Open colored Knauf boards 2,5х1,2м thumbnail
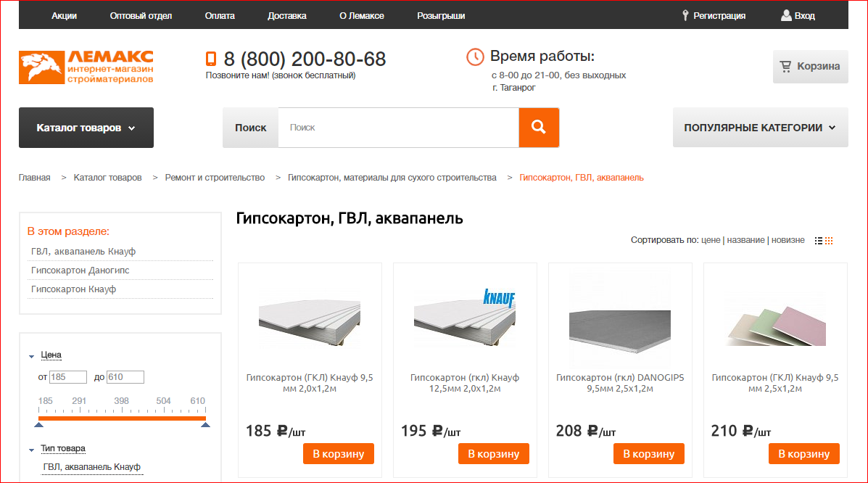The width and height of the screenshot is (868, 483). (775, 326)
